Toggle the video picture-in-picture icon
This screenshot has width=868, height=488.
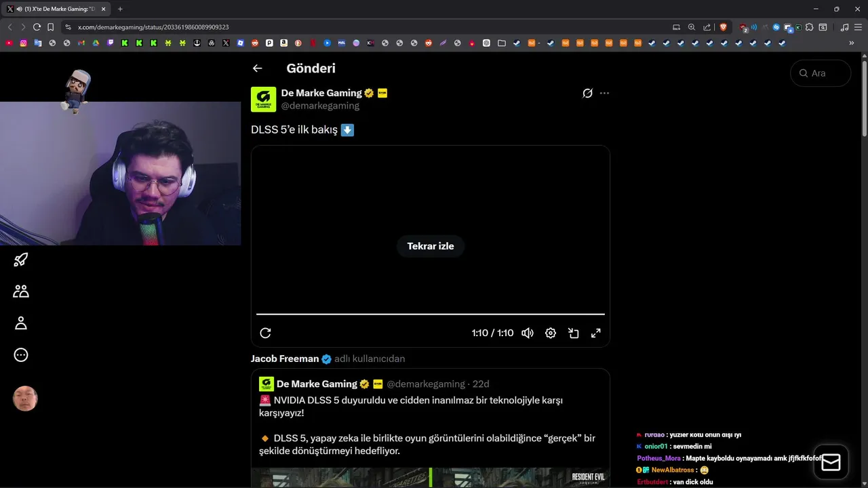pos(573,333)
